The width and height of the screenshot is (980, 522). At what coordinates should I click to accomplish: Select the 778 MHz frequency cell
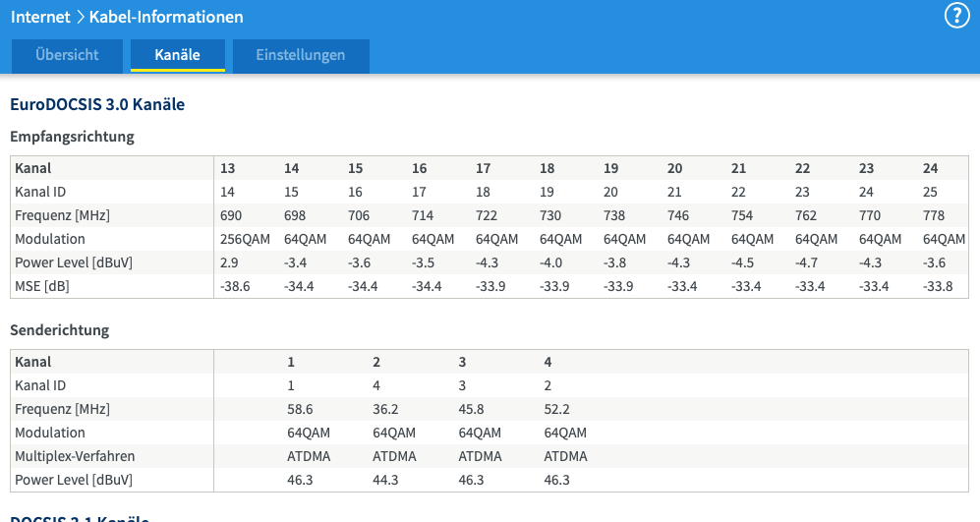click(x=934, y=215)
